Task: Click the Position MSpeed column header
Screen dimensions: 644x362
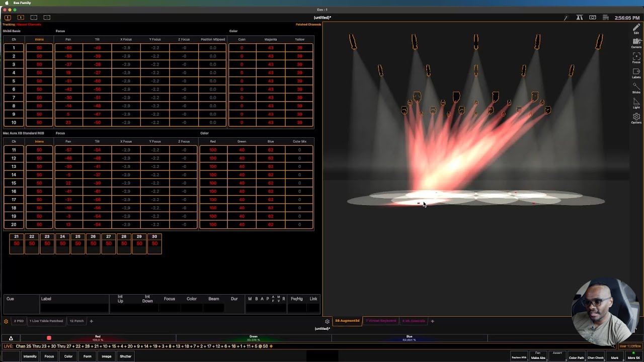Action: click(213, 39)
